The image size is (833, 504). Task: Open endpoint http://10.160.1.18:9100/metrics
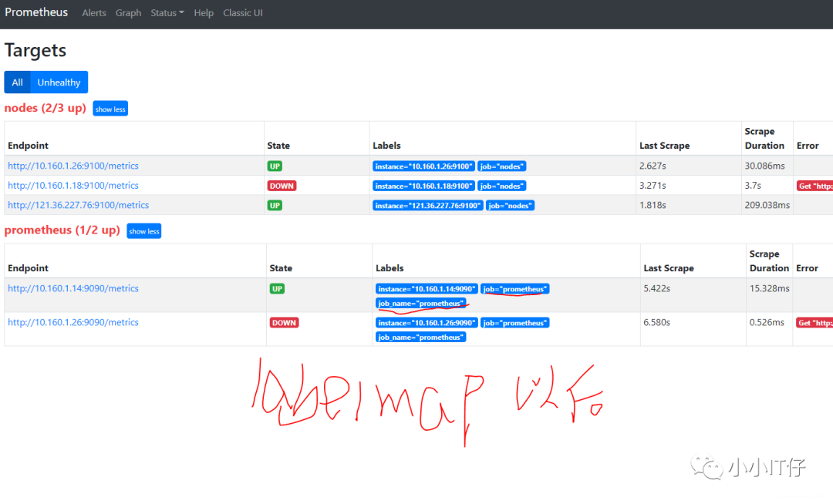point(73,185)
